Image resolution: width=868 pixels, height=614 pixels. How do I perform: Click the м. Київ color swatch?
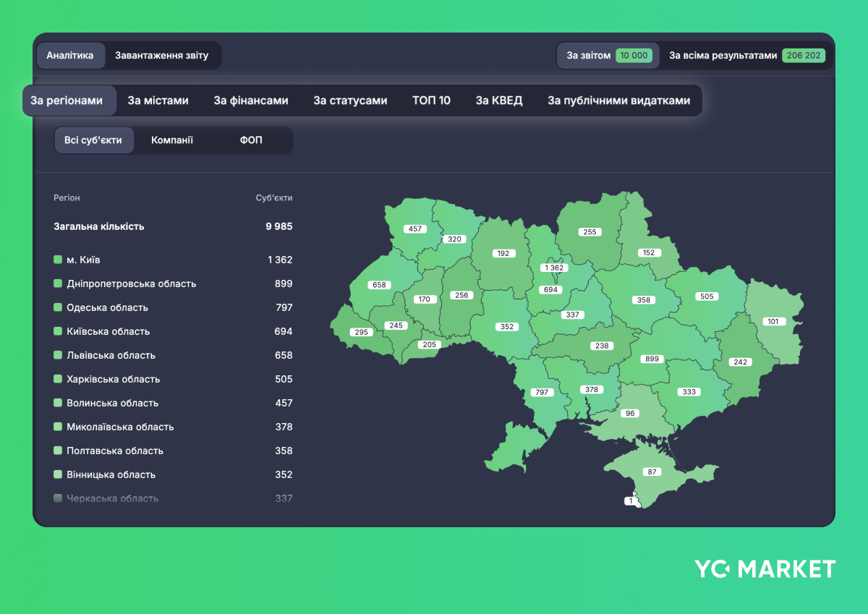tap(58, 260)
